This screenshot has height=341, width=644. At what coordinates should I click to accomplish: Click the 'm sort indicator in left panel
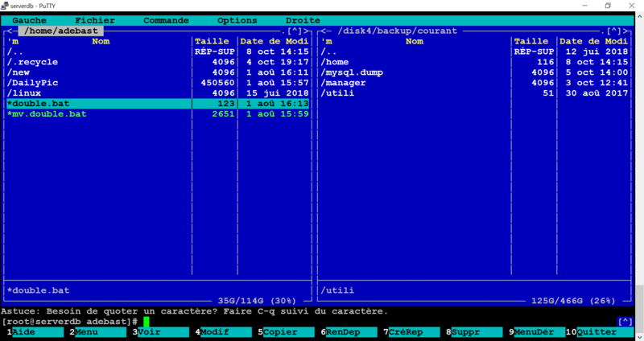pos(12,42)
